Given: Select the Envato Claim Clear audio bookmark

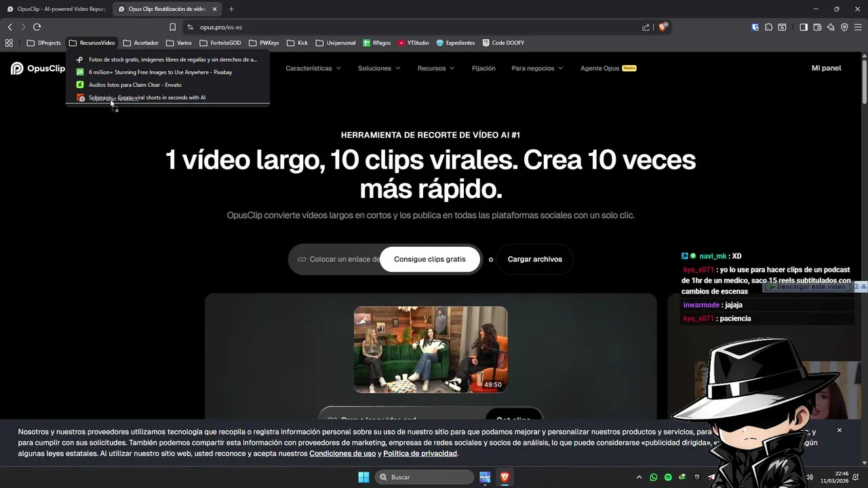Looking at the screenshot, I should tap(167, 85).
